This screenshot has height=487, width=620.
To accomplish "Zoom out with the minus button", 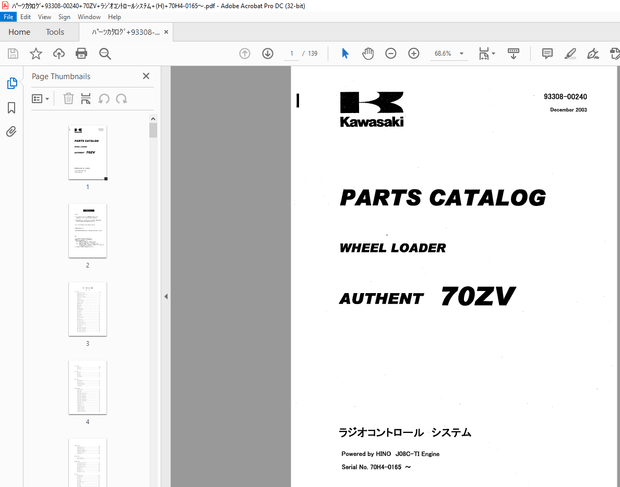I will [x=391, y=53].
